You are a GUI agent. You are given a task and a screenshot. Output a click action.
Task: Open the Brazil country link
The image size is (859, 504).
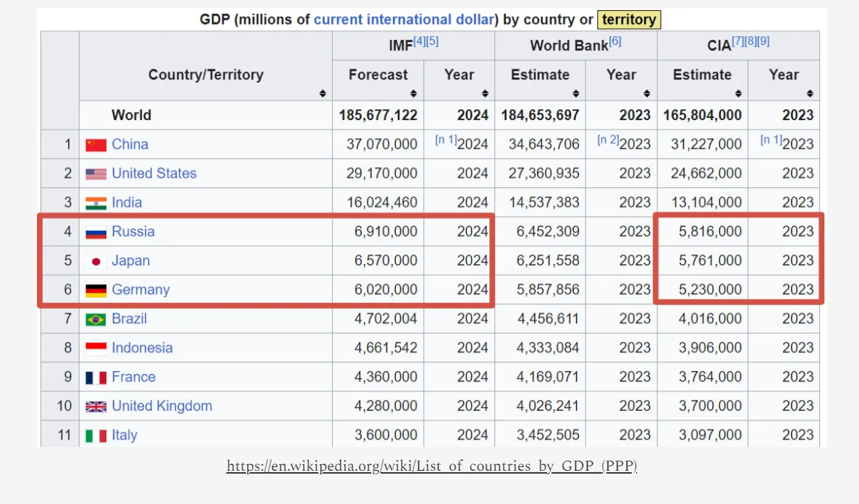point(130,318)
